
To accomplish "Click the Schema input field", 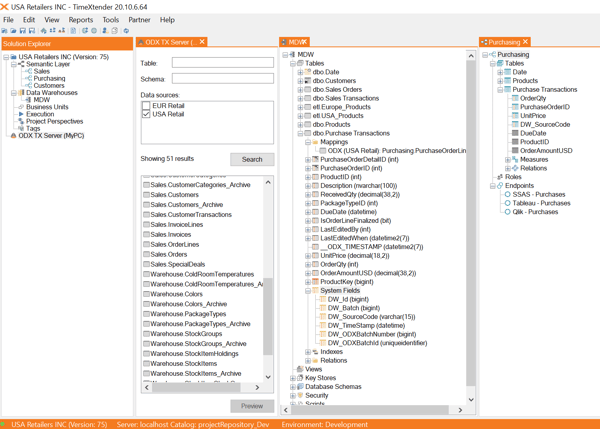I will (223, 79).
